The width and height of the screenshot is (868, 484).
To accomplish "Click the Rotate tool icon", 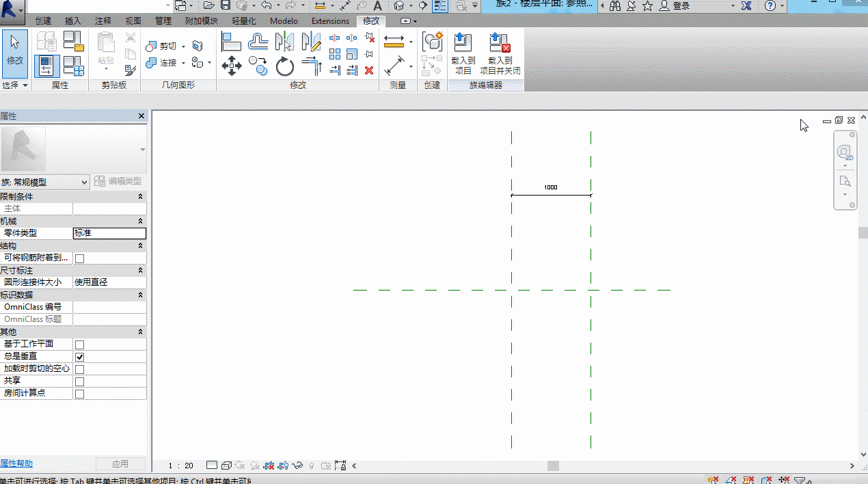I will 284,66.
